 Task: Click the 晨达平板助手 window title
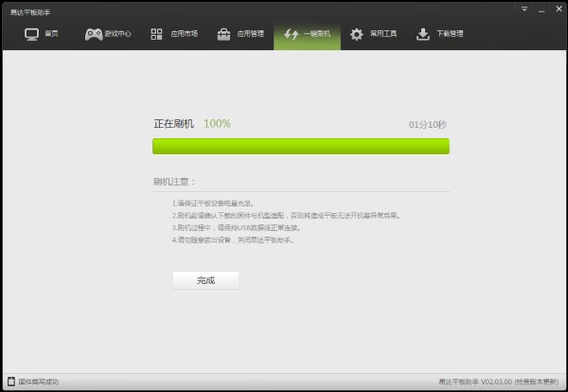[x=30, y=12]
